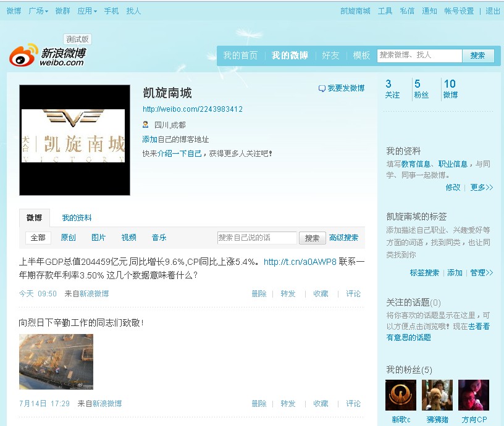The width and height of the screenshot is (504, 426).
Task: Select the 图片 filter tab
Action: [x=98, y=238]
